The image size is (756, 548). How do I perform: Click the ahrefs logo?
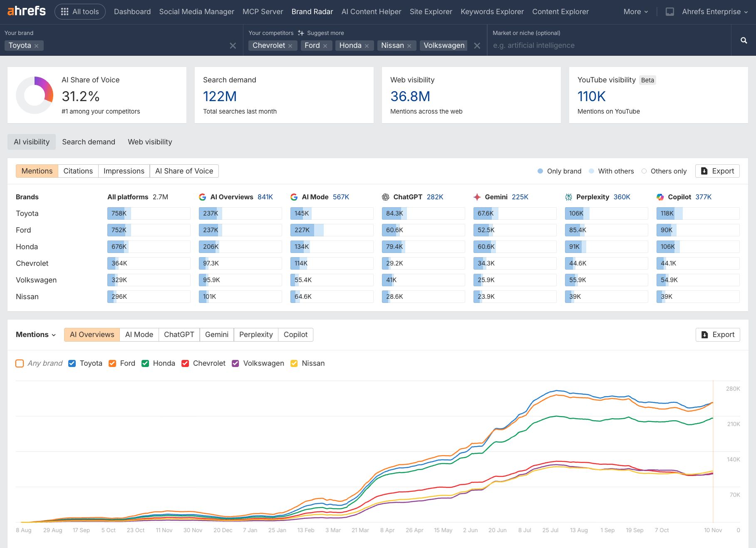coord(26,11)
